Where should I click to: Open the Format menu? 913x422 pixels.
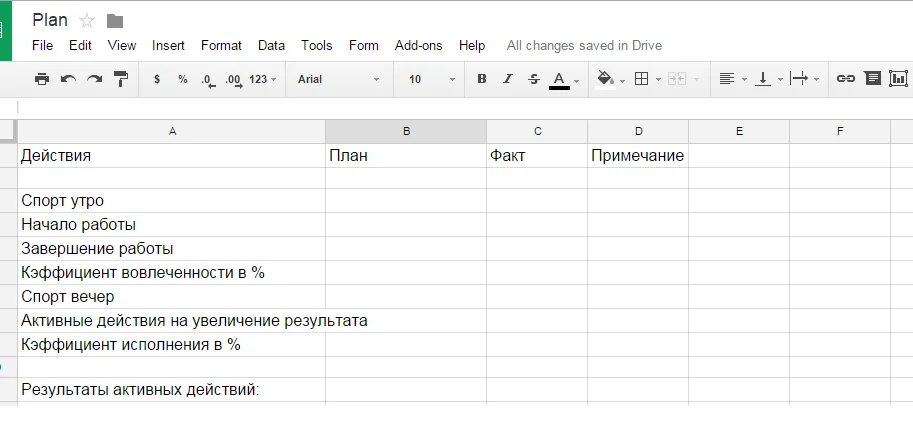221,45
